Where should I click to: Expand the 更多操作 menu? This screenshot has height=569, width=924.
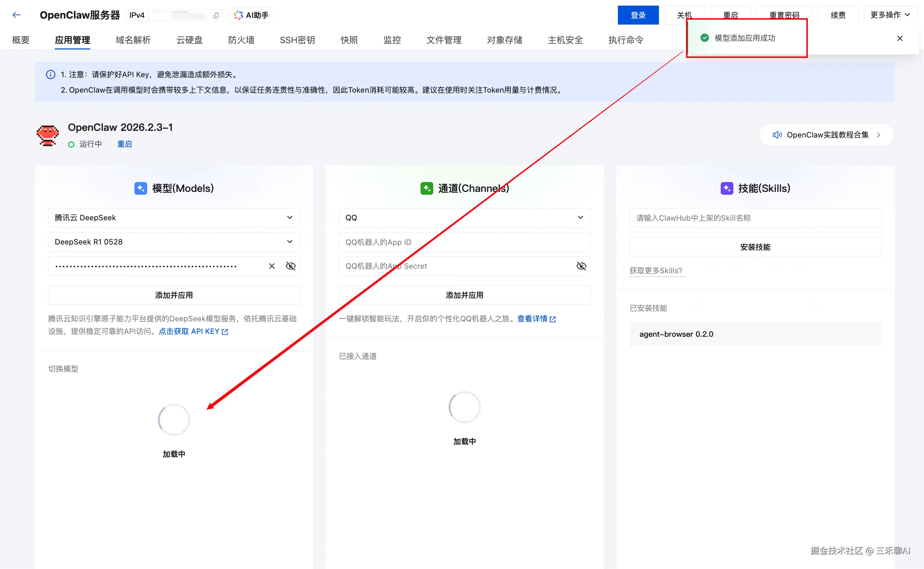click(x=890, y=15)
